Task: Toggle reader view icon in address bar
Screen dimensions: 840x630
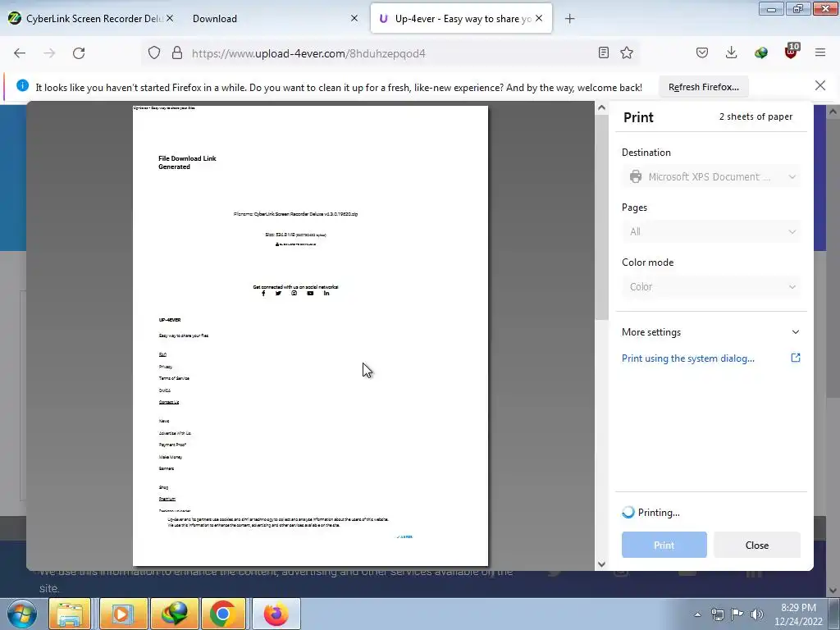Action: 603,52
